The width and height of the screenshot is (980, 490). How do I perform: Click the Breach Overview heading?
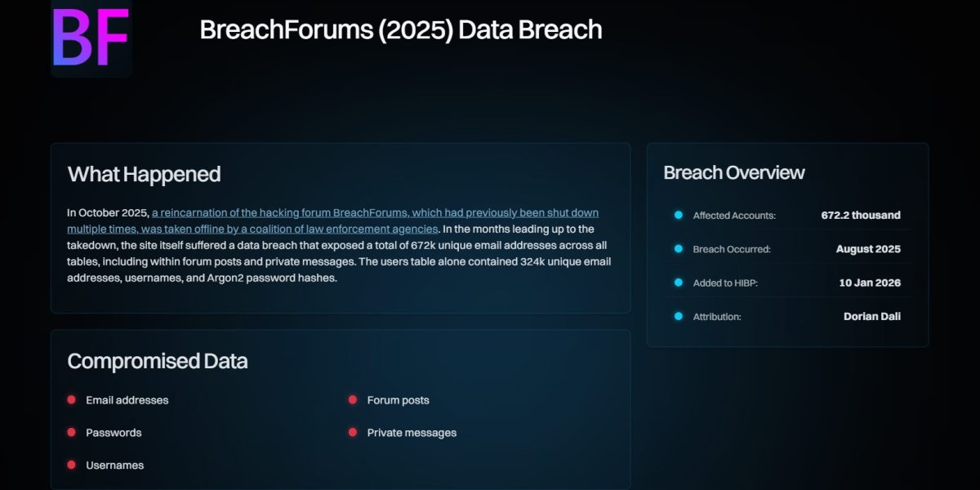coord(733,172)
